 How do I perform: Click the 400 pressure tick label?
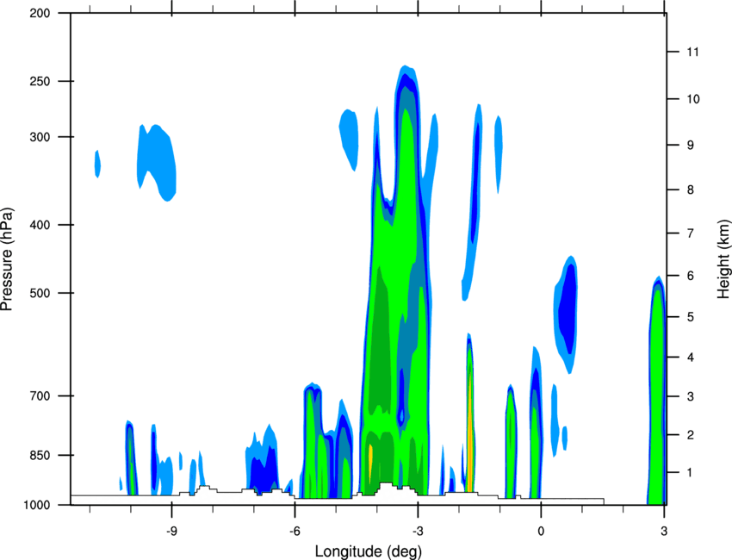pyautogui.click(x=40, y=225)
